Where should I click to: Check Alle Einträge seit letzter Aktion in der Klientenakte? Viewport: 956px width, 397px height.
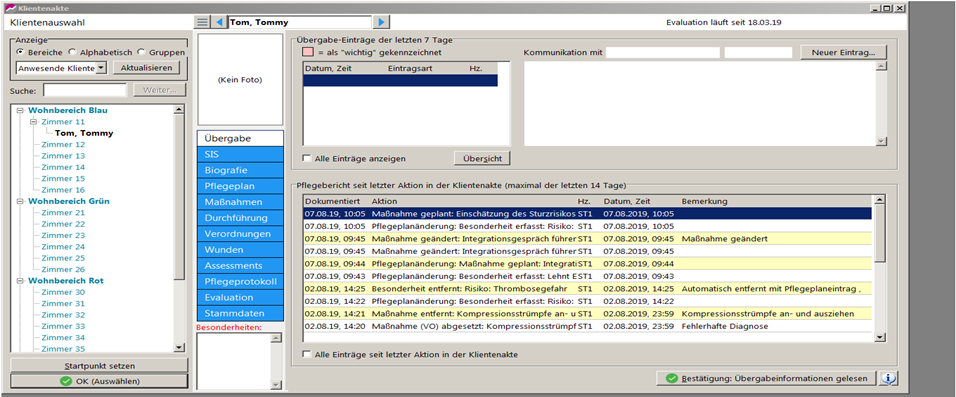click(x=307, y=354)
